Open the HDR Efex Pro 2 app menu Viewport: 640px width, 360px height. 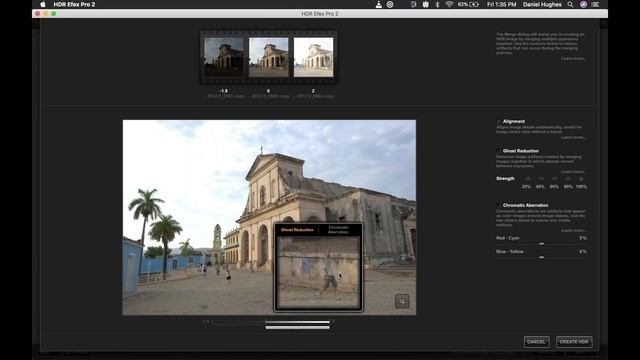pyautogui.click(x=74, y=4)
